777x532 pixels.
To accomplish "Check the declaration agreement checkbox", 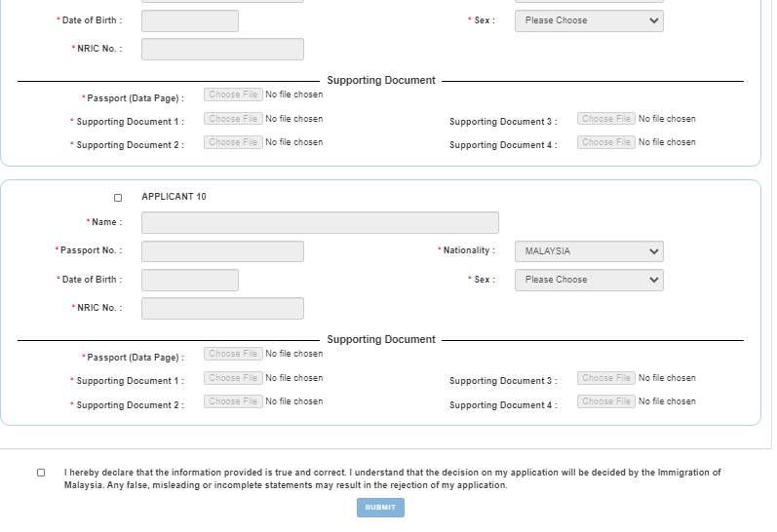I will pos(41,473).
